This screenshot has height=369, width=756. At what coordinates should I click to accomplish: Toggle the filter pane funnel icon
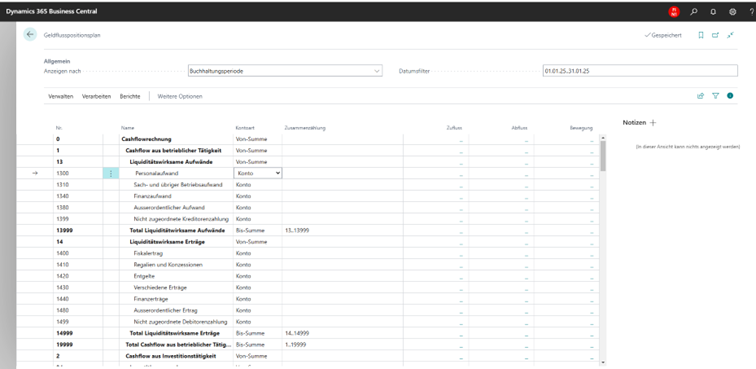[716, 96]
